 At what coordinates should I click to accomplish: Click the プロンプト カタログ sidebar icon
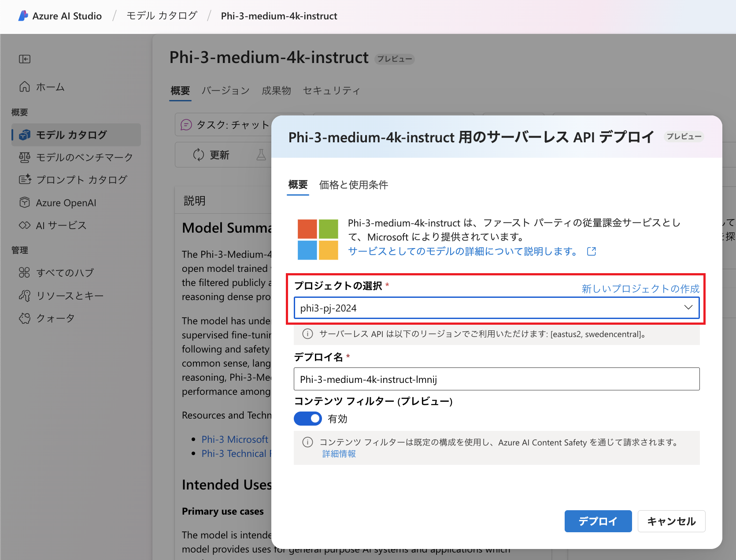pos(25,179)
